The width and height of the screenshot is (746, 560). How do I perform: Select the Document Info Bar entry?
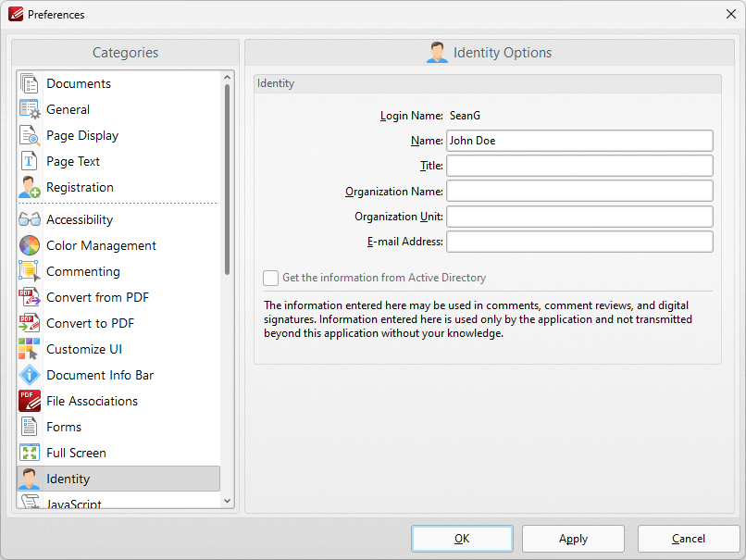point(118,376)
